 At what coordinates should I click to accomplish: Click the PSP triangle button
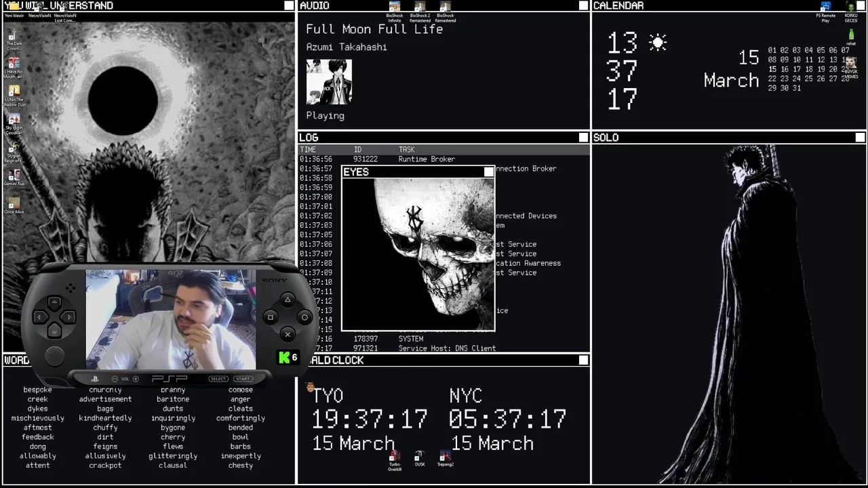click(288, 300)
